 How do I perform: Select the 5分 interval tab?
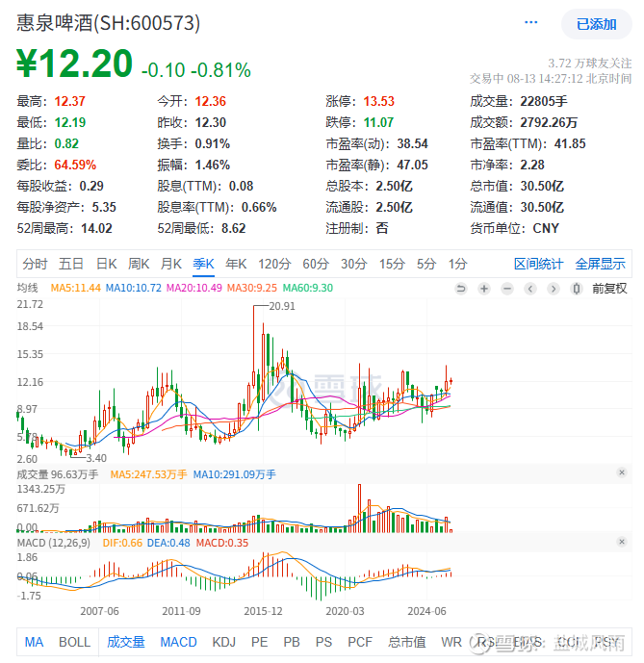(426, 264)
